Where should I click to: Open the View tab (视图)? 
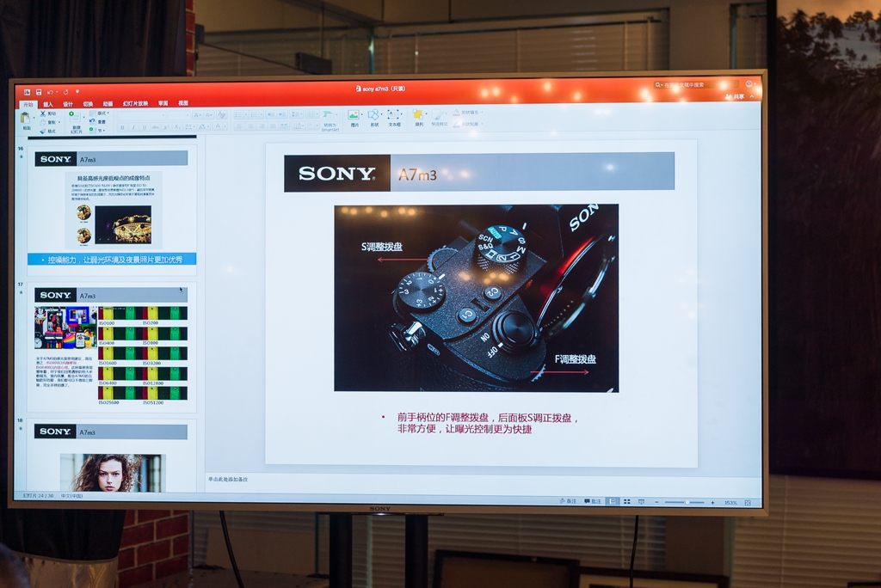tap(183, 103)
